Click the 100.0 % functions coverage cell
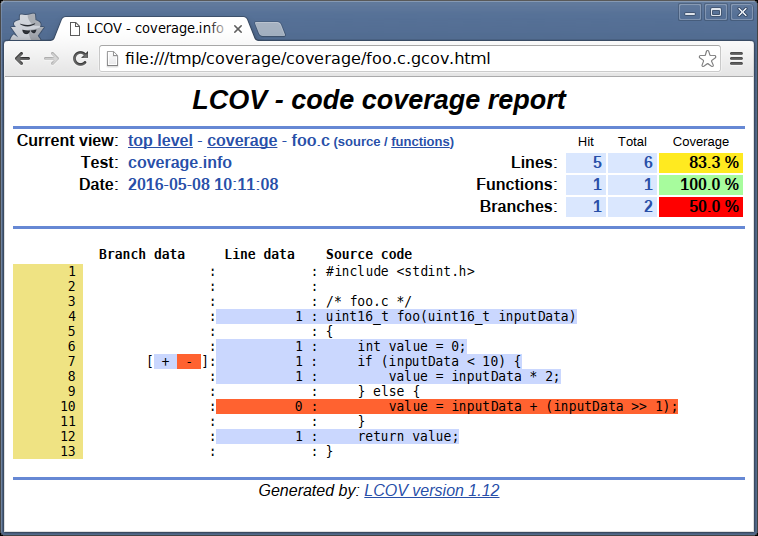 pyautogui.click(x=700, y=185)
